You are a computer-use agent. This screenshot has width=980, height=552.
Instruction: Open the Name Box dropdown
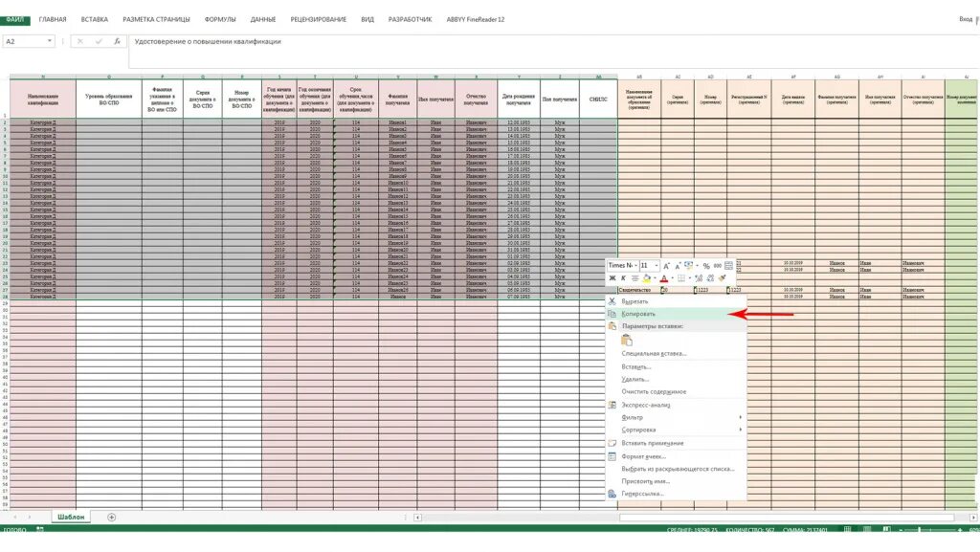50,41
